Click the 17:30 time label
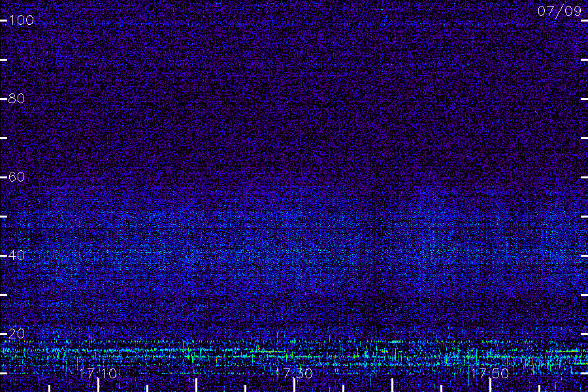Screen dimensions: 588x392 click(294, 373)
